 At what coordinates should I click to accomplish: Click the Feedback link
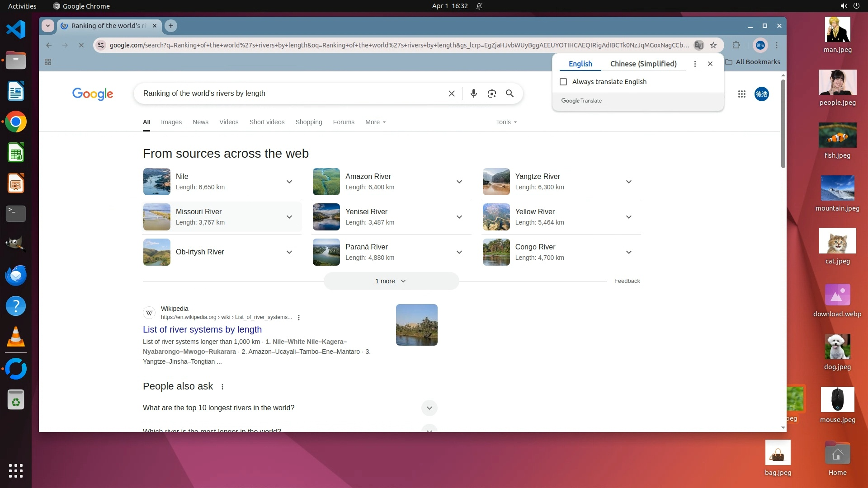point(627,281)
